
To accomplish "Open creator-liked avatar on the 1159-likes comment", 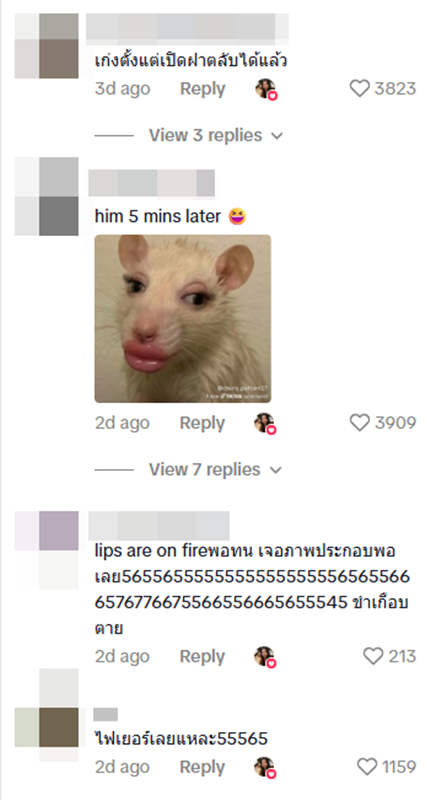I will pyautogui.click(x=265, y=767).
